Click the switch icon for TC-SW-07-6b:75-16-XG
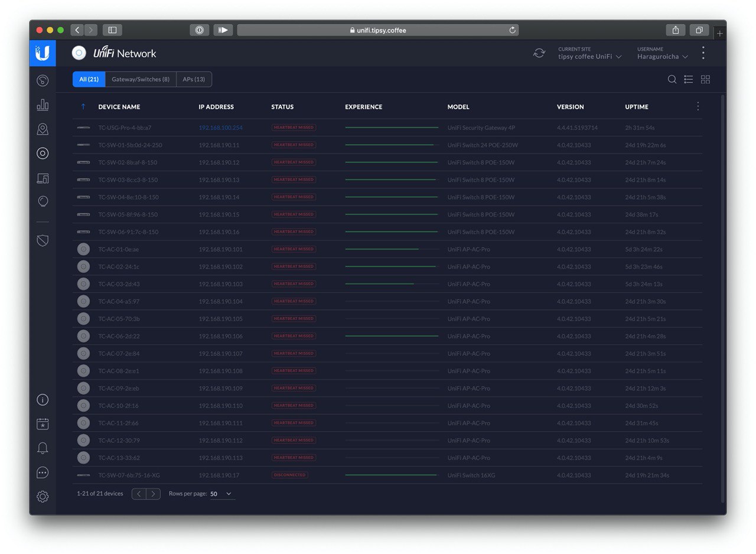This screenshot has height=554, width=756. coord(83,475)
